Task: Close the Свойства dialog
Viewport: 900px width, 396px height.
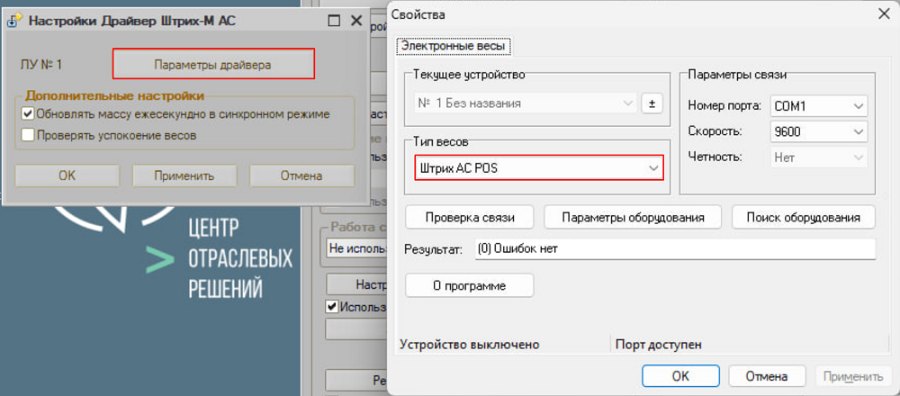Action: click(885, 14)
